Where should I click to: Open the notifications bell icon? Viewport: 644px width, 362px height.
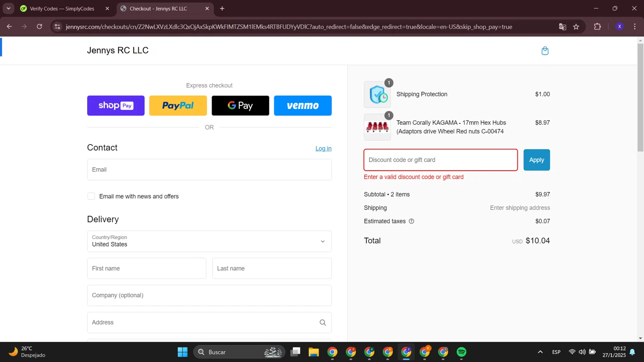tap(632, 352)
